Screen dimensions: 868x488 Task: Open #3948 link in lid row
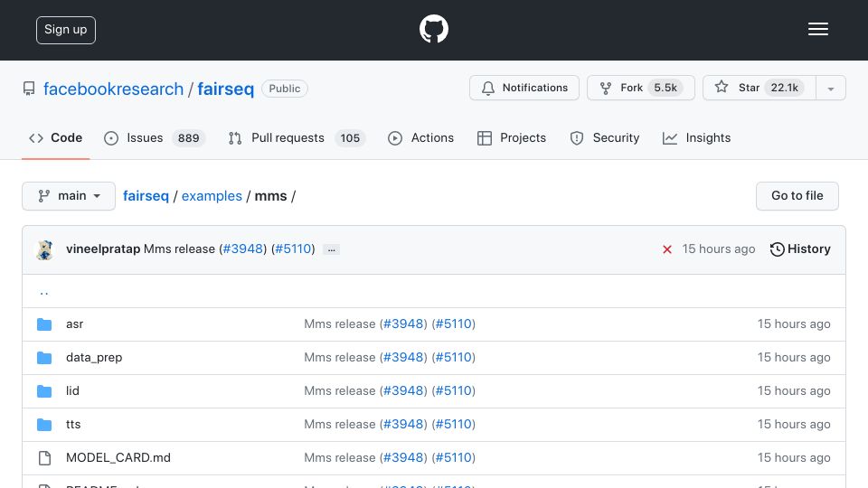coord(403,390)
